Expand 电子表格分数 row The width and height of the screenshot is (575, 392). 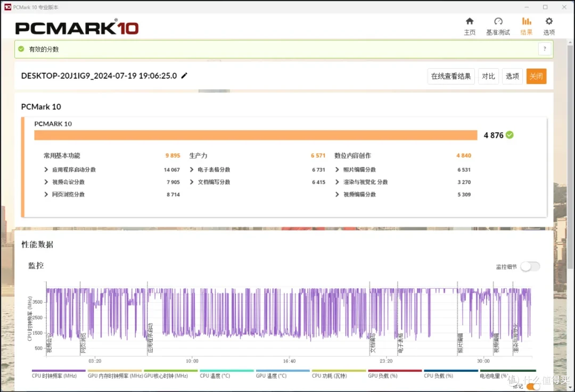pos(192,170)
